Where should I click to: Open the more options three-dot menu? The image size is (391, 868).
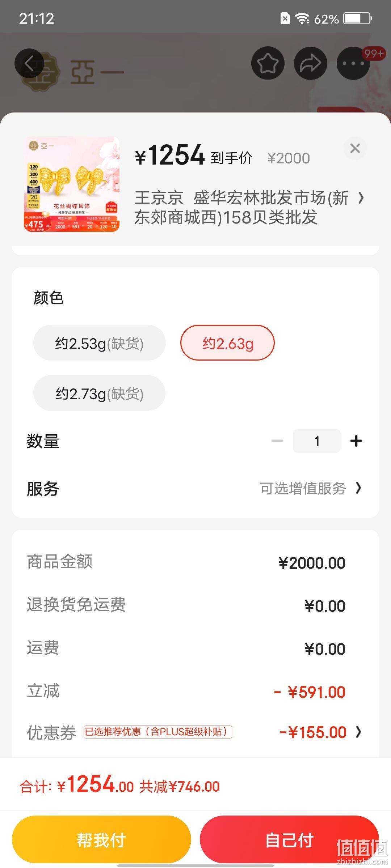point(353,63)
